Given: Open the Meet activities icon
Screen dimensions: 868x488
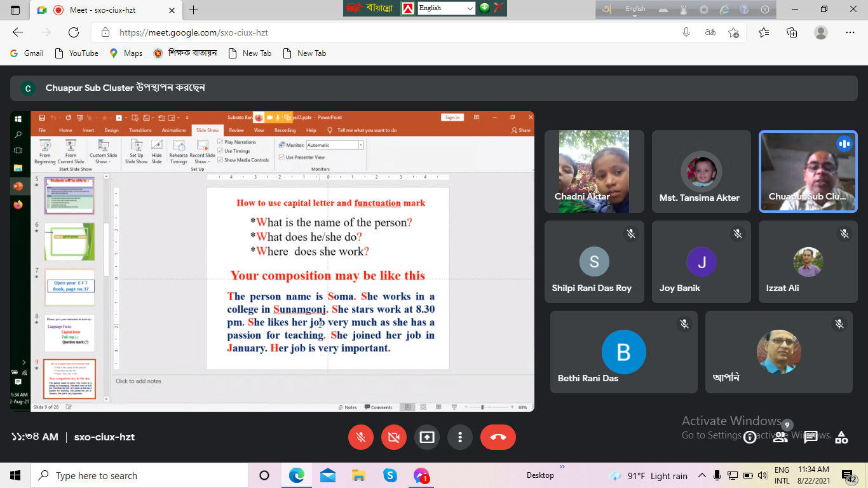Looking at the screenshot, I should (x=841, y=437).
